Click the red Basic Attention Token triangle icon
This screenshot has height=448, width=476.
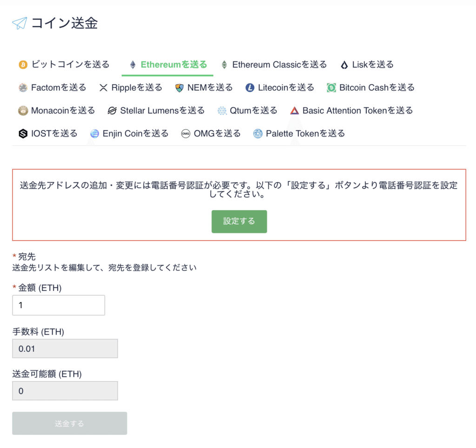[294, 110]
